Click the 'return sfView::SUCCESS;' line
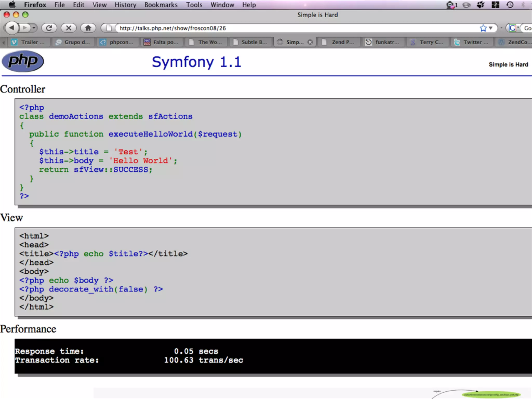This screenshot has height=399, width=532. tap(96, 170)
